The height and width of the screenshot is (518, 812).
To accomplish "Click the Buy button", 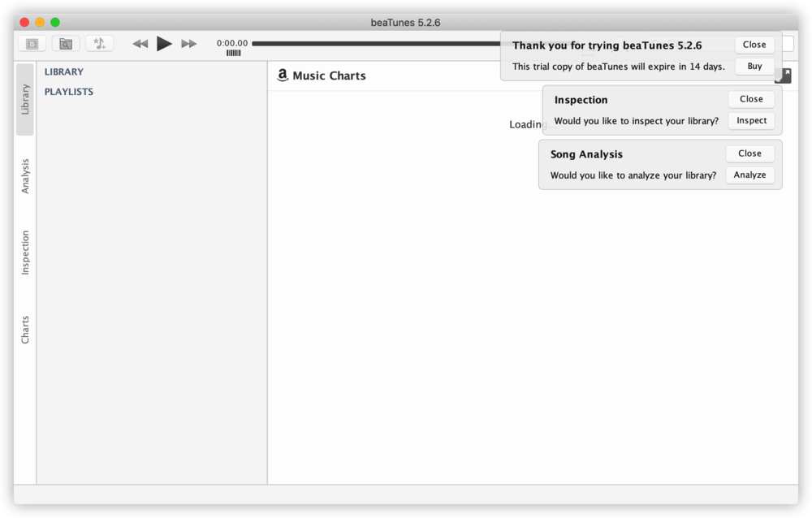I will [x=754, y=67].
